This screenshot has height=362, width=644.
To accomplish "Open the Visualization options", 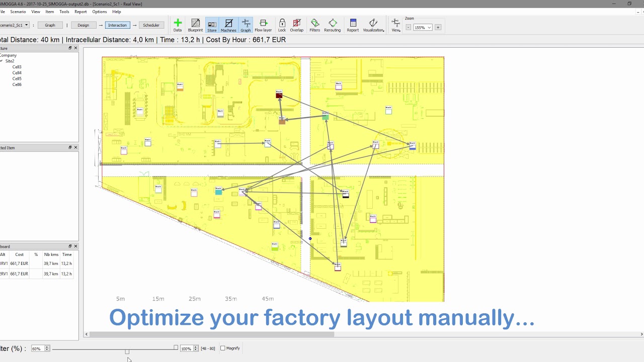I will tap(373, 25).
